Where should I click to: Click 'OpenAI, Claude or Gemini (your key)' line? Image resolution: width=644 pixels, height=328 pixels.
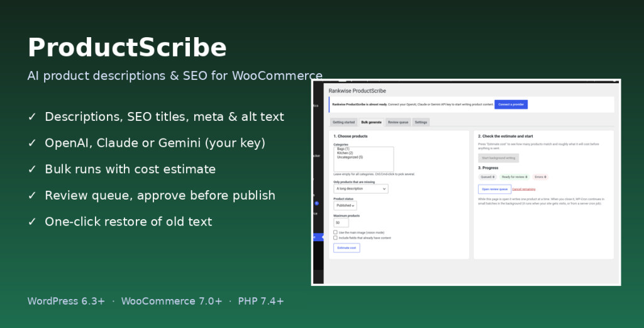pos(155,143)
